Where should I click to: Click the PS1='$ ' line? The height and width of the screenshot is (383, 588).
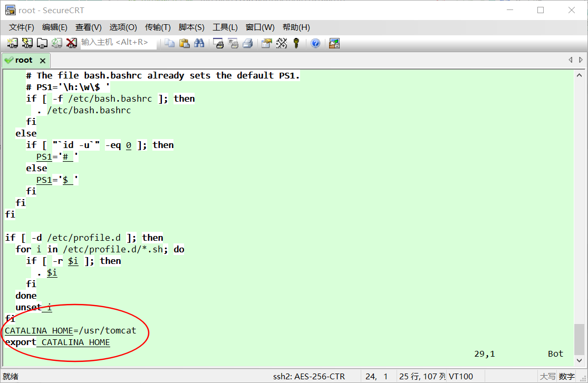point(57,180)
